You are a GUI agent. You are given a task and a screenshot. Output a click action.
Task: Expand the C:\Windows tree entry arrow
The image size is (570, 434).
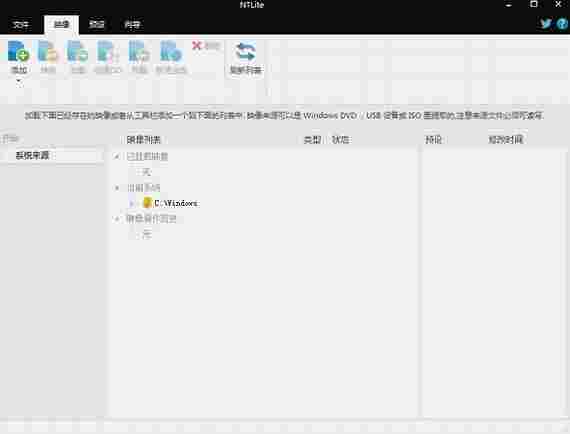click(x=132, y=203)
